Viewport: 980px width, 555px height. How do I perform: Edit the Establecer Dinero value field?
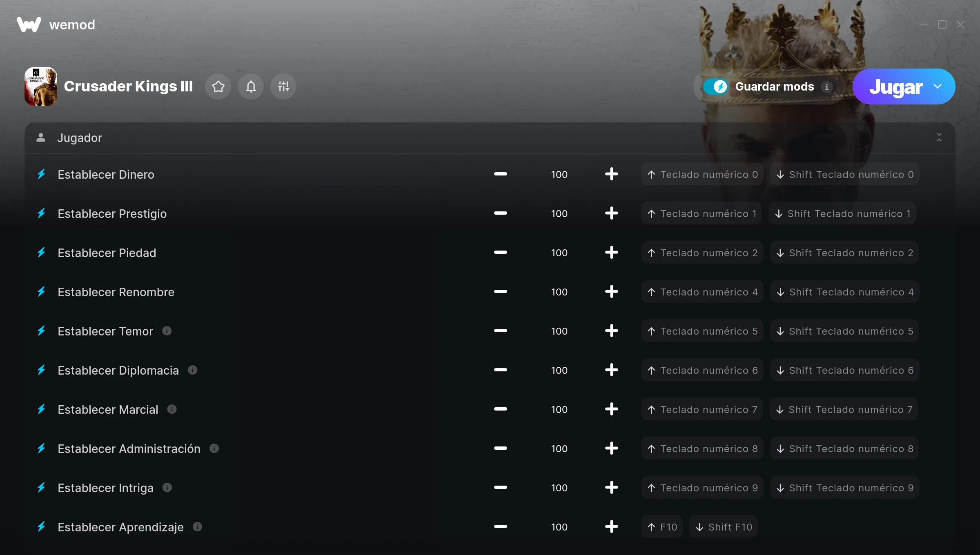(559, 174)
